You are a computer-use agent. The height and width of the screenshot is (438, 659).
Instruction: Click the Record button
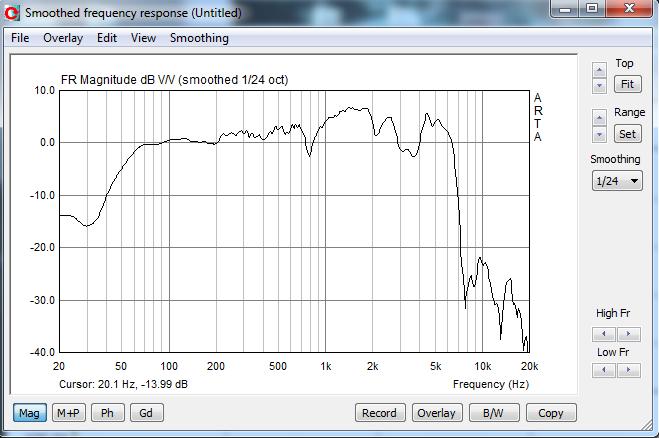pyautogui.click(x=380, y=413)
